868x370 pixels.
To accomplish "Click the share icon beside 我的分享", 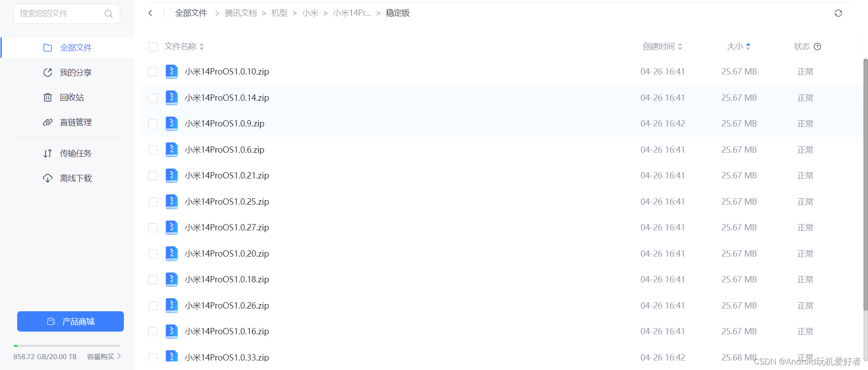I will tap(47, 72).
